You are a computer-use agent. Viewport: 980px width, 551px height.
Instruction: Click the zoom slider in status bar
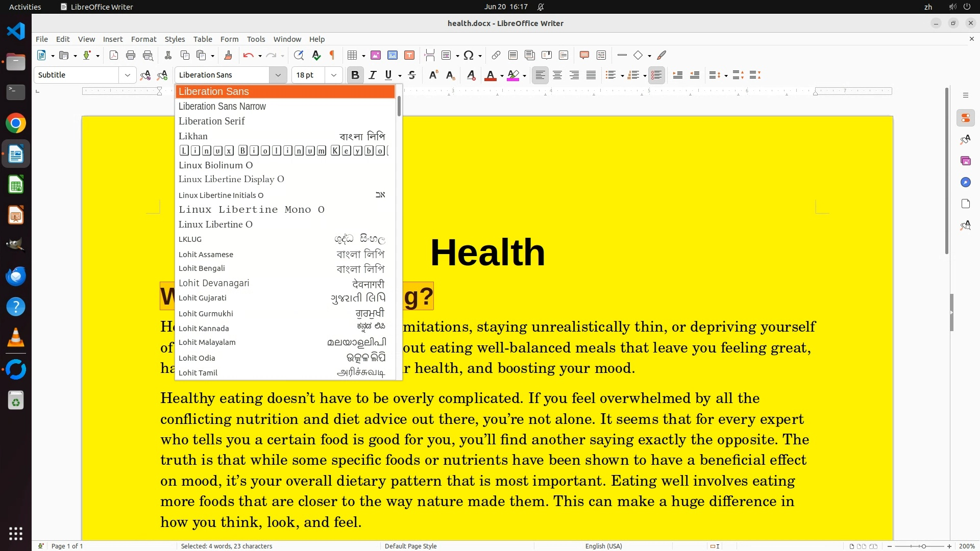point(923,546)
